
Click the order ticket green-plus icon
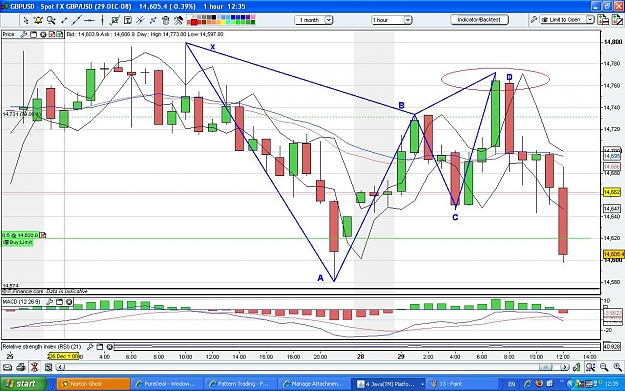603,20
